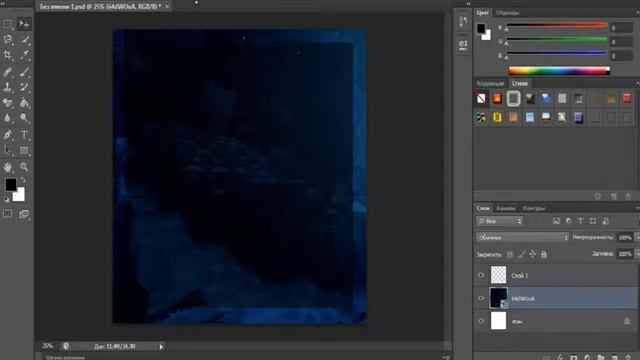Change the screen mode

click(24, 214)
